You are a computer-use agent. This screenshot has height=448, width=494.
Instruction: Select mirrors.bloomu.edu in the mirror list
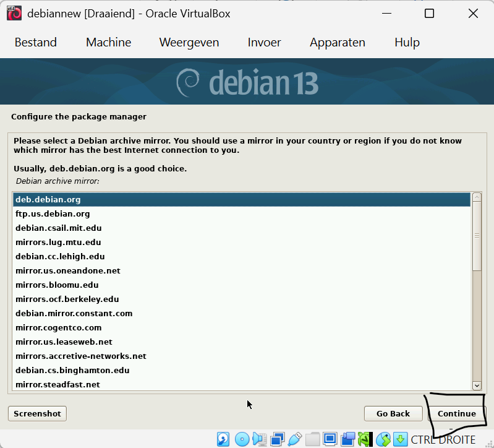pyautogui.click(x=242, y=285)
